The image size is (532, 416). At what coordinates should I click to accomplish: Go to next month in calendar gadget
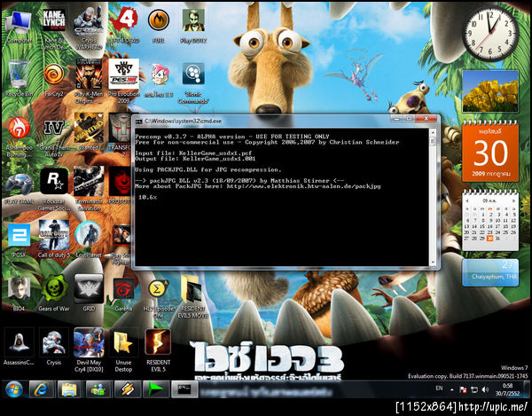point(513,200)
